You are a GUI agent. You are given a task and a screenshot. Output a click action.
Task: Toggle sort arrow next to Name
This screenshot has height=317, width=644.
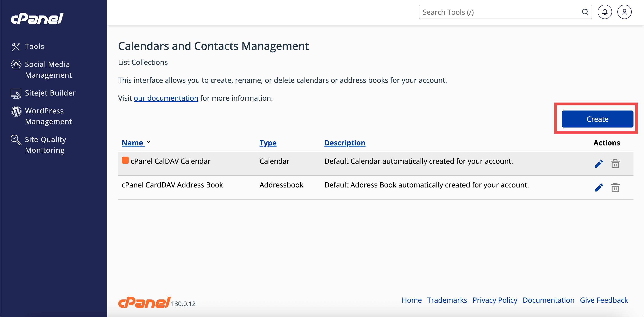pos(149,142)
